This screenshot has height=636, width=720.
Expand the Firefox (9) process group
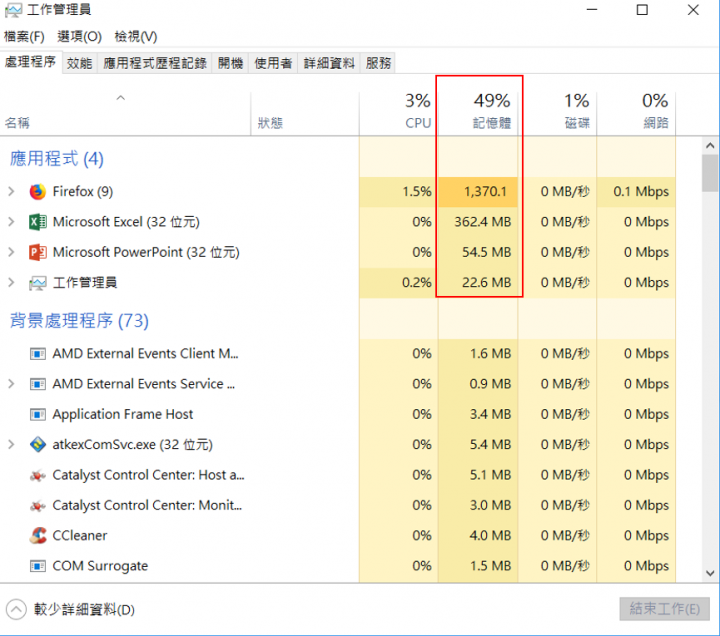11,191
